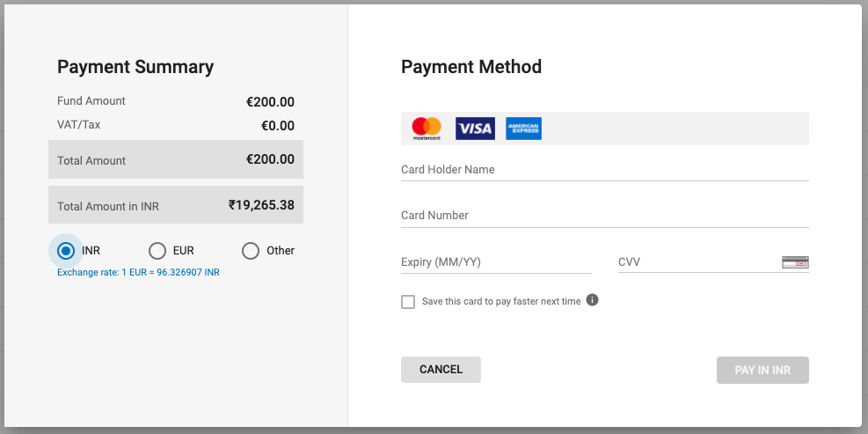
Task: Select the Other currency radio button
Action: (x=251, y=251)
